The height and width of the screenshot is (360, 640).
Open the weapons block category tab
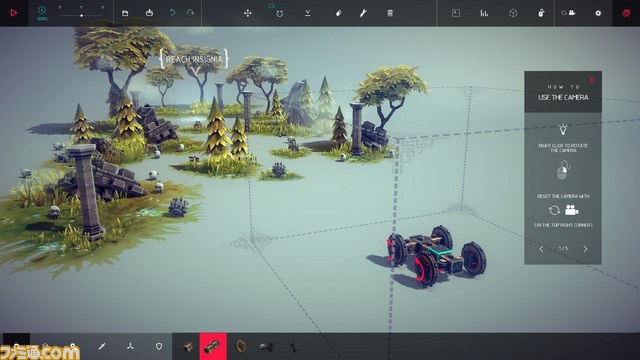pos(102,346)
